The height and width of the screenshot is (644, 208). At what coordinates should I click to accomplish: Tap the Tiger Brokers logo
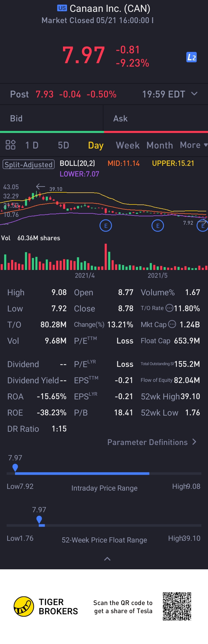pos(24,607)
